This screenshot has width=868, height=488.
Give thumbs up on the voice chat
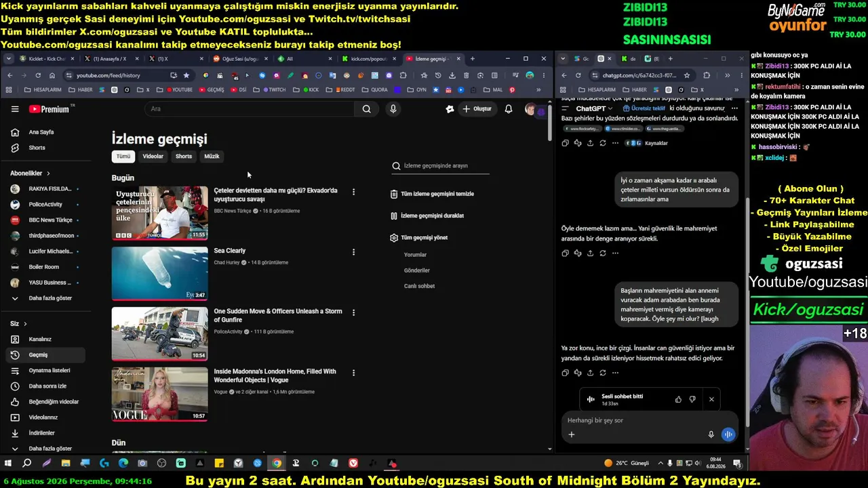point(678,399)
